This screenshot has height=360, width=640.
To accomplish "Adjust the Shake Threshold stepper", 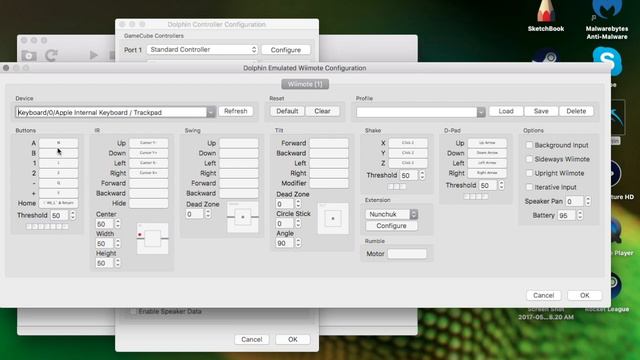I will click(x=422, y=175).
